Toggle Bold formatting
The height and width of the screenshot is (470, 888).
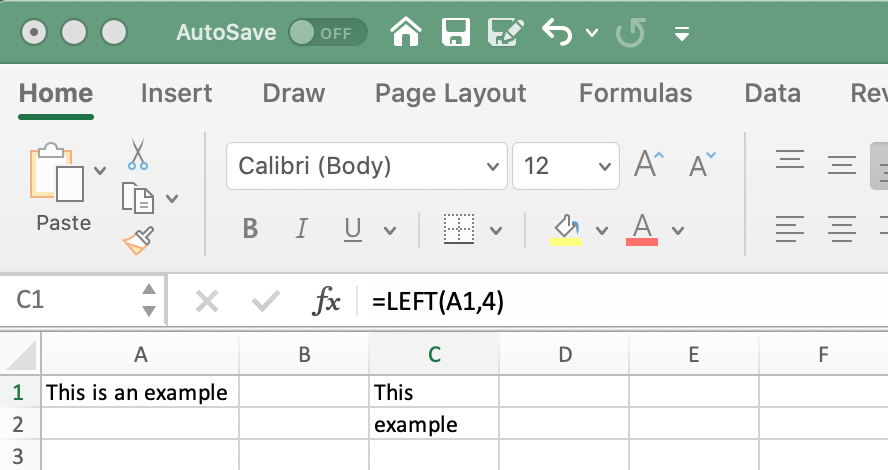250,229
